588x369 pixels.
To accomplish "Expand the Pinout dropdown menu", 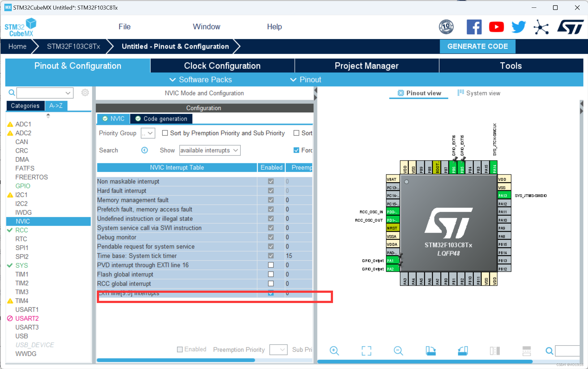I will [x=306, y=80].
